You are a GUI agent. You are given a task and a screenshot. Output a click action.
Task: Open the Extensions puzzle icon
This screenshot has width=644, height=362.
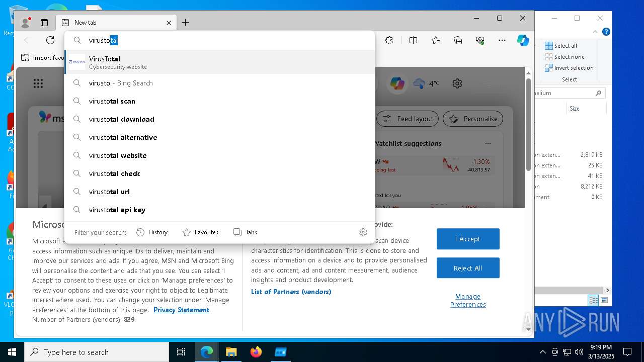click(389, 40)
